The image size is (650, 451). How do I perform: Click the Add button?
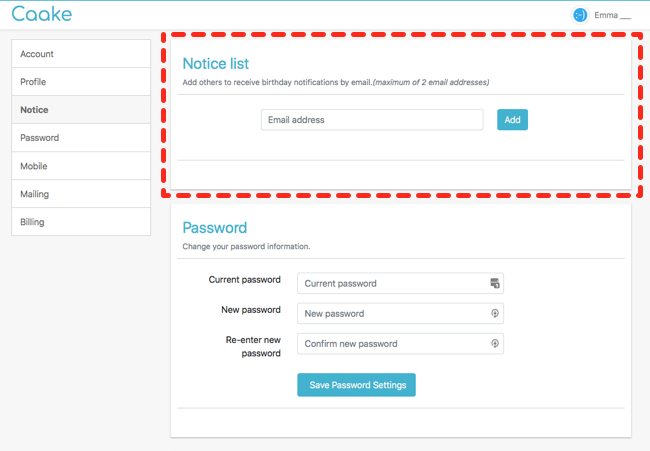[512, 120]
